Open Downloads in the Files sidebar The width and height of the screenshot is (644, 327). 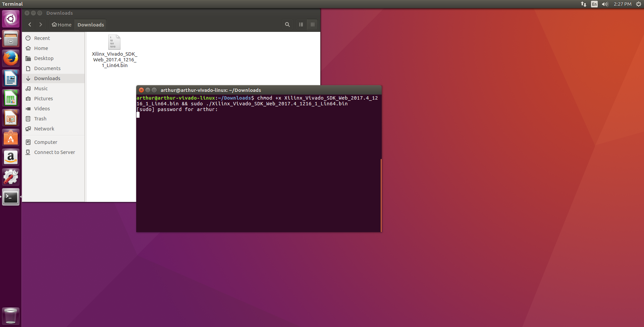[x=53, y=78]
